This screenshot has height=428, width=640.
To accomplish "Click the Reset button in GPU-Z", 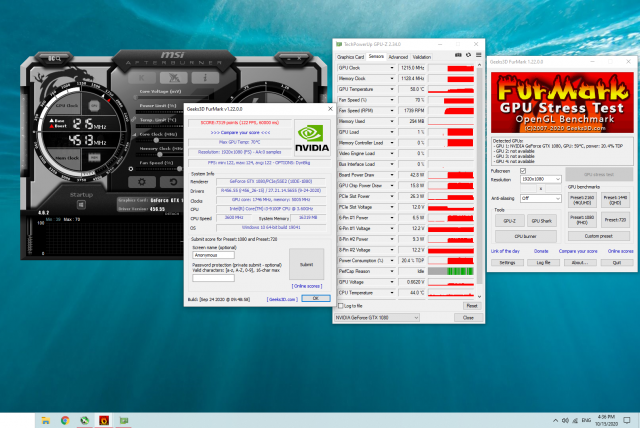I will (472, 306).
